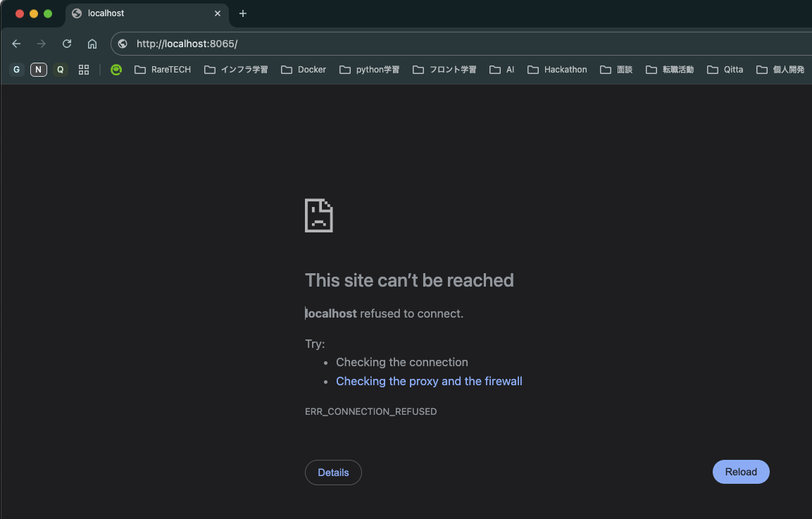The height and width of the screenshot is (519, 812).
Task: Reload the page using the refresh icon
Action: (x=66, y=43)
